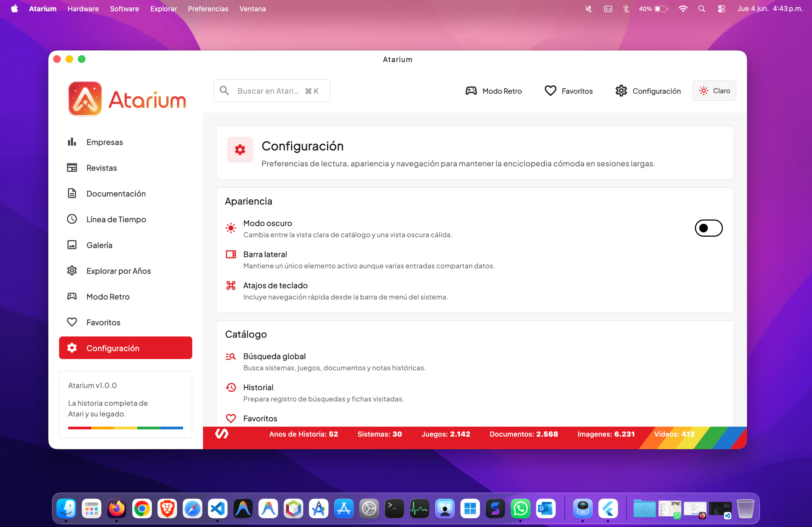Launch Firefox from the Dock
This screenshot has width=812, height=527.
pos(117,508)
